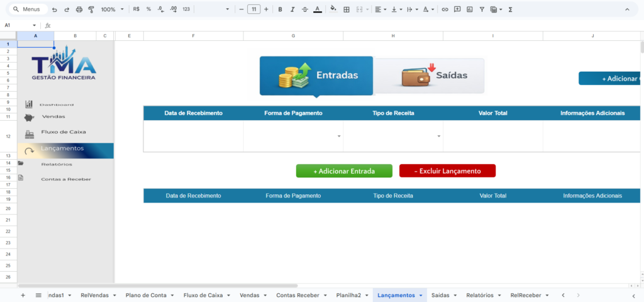644x302 pixels.
Task: Open the fill color picker
Action: pyautogui.click(x=333, y=9)
